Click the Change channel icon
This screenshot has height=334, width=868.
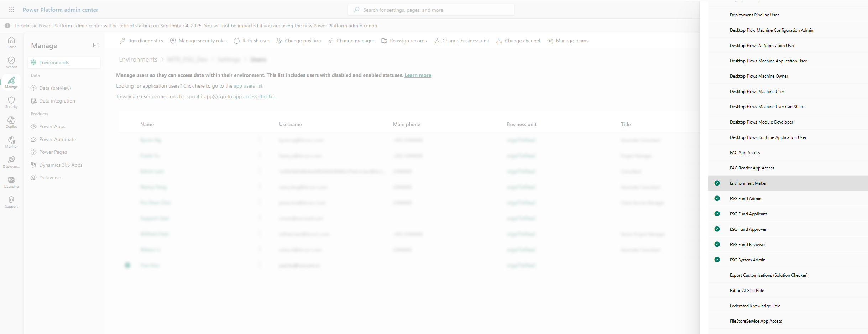[x=499, y=41]
